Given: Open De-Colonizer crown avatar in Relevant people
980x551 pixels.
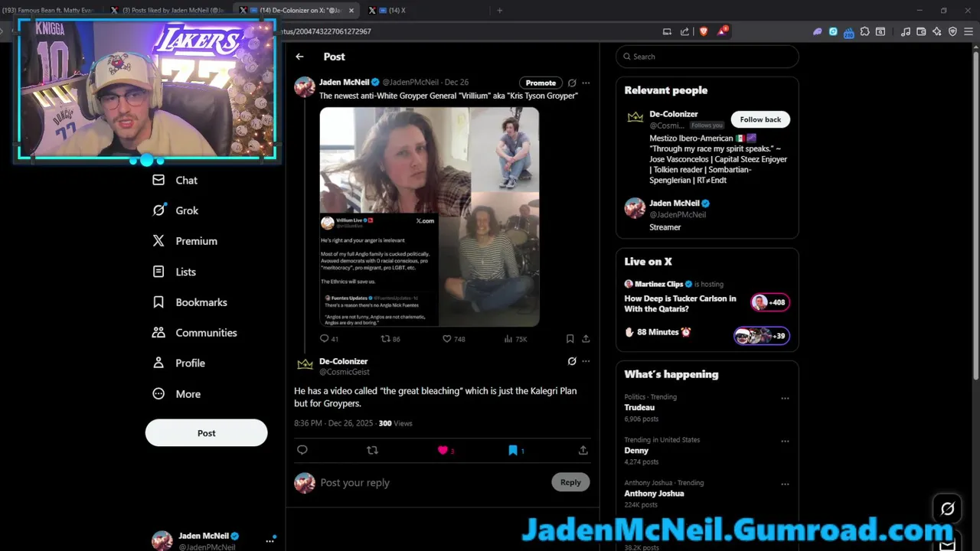Looking at the screenshot, I should coord(635,118).
